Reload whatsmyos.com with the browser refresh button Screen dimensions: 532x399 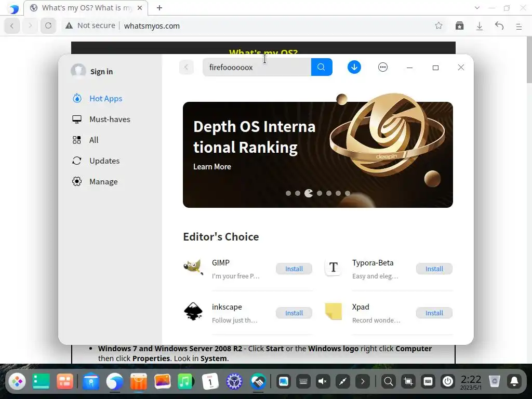tap(48, 26)
